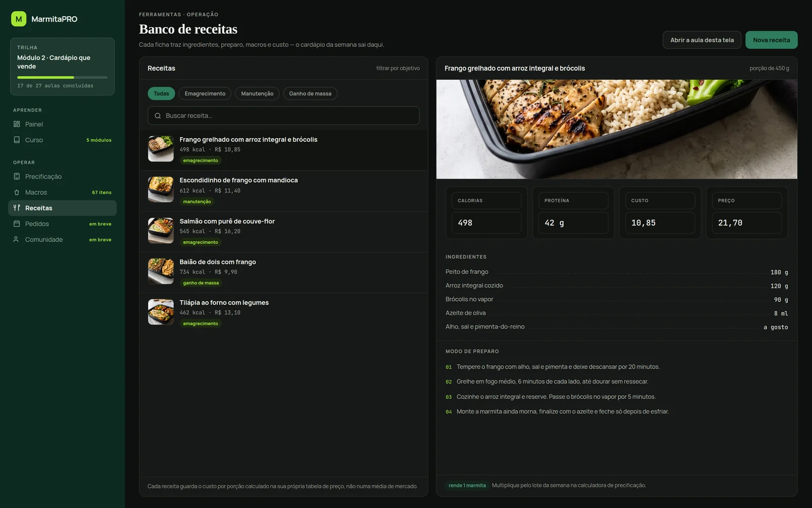812x508 pixels.
Task: Open Painel via its grid icon
Action: [x=17, y=124]
